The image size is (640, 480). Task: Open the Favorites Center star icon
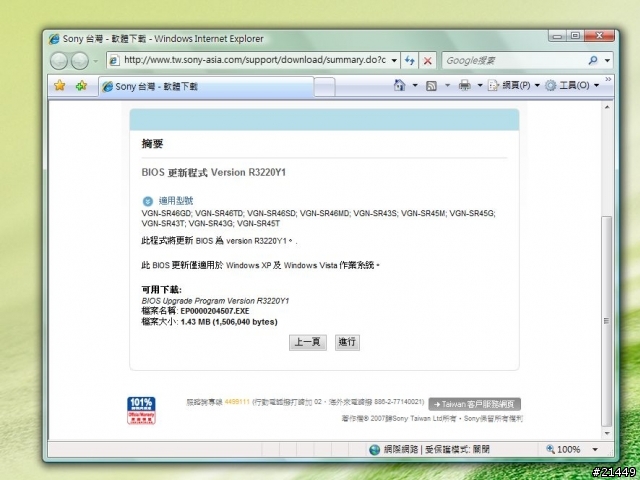tap(60, 85)
